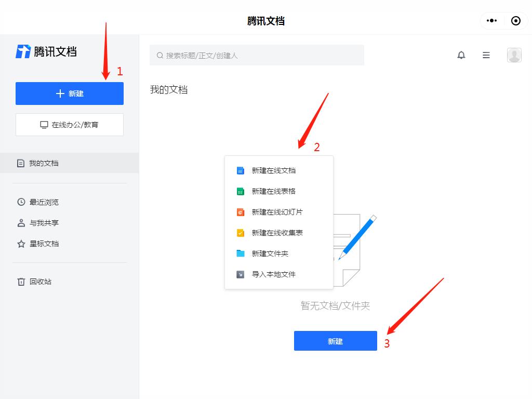Click the monitor icon in 在线办公/教育 button
Image resolution: width=532 pixels, height=399 pixels.
coord(44,125)
